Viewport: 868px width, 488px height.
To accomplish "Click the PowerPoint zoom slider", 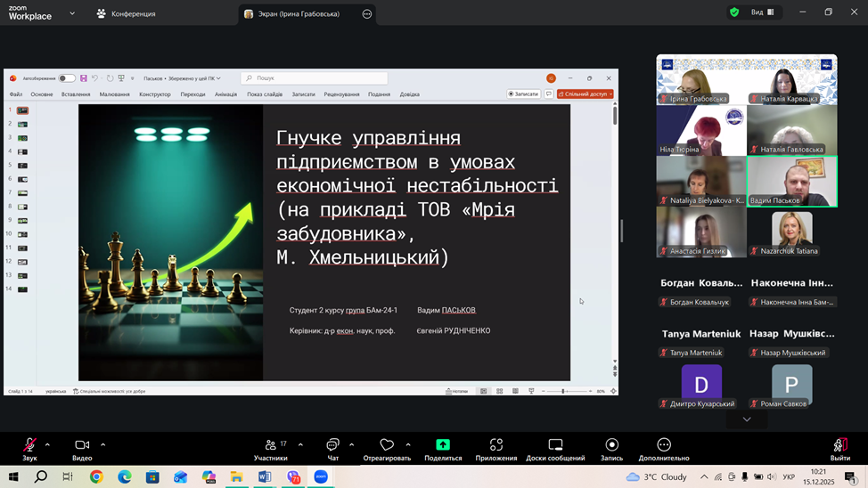I will tap(563, 391).
